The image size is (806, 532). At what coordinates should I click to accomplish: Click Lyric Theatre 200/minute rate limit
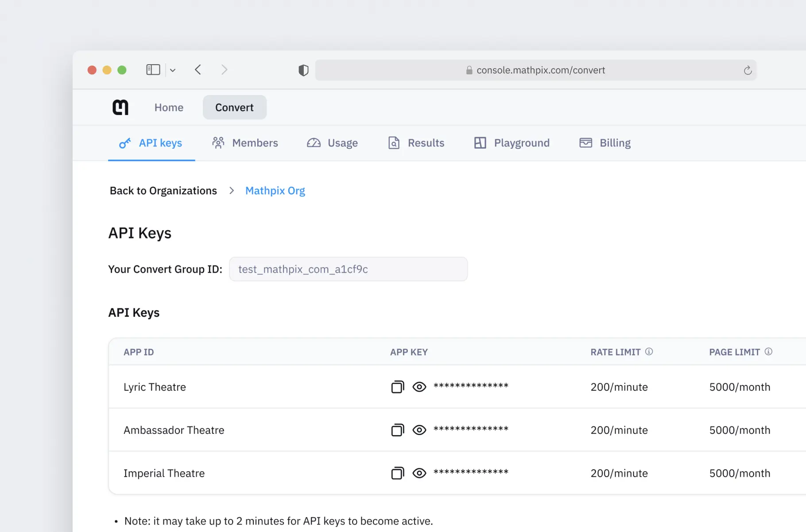619,387
